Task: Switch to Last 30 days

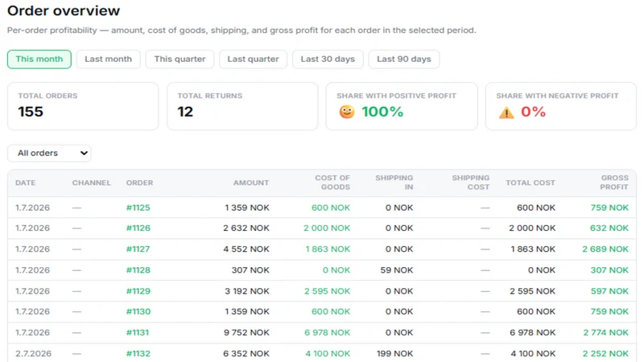Action: (x=328, y=59)
